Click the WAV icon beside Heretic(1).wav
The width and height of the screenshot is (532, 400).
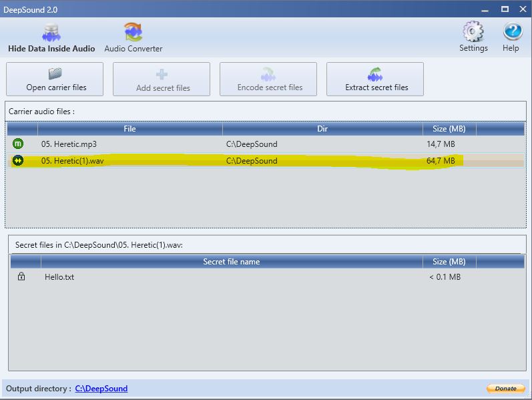18,160
